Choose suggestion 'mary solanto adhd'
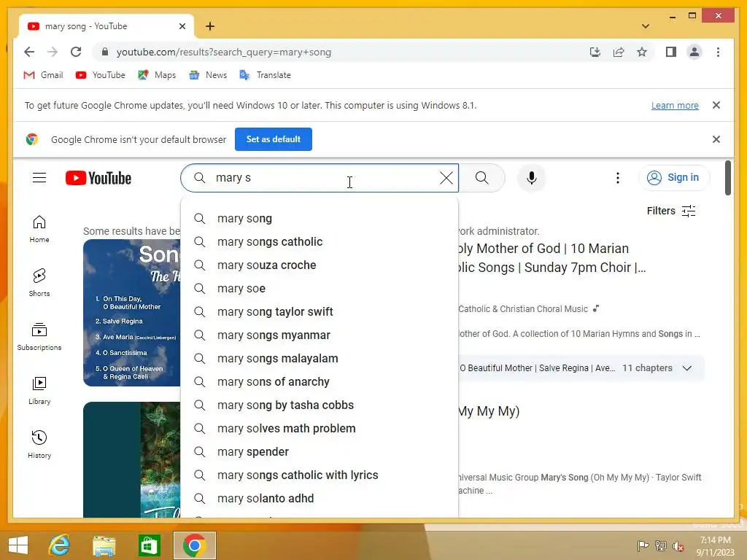Viewport: 747px width, 560px height. pyautogui.click(x=320, y=498)
